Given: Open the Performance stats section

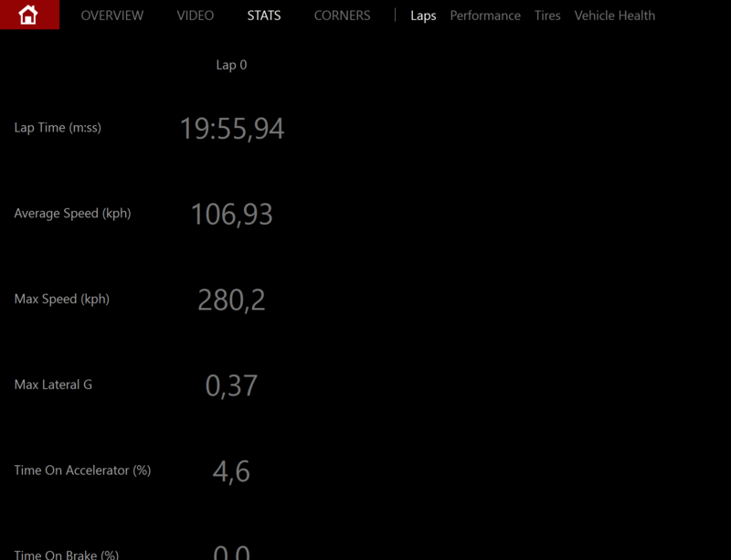Looking at the screenshot, I should 485,16.
